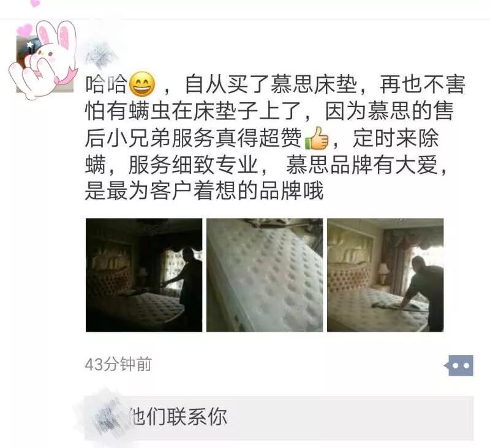Open the first photo of man at bedside
This screenshot has width=490, height=448.
[x=144, y=275]
